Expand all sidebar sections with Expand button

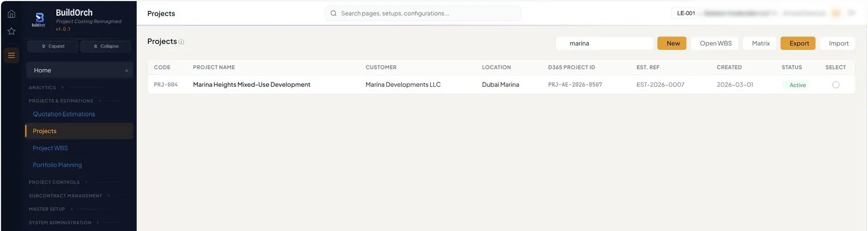click(53, 46)
